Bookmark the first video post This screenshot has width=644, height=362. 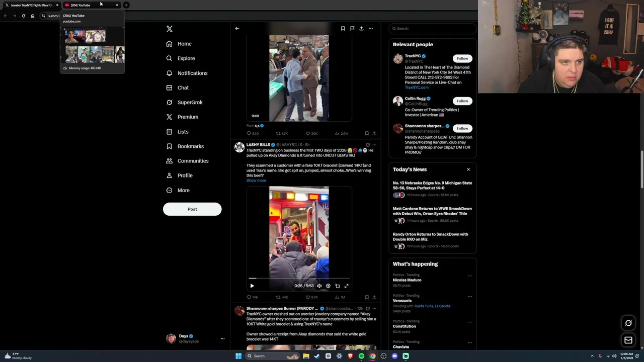coord(367,133)
